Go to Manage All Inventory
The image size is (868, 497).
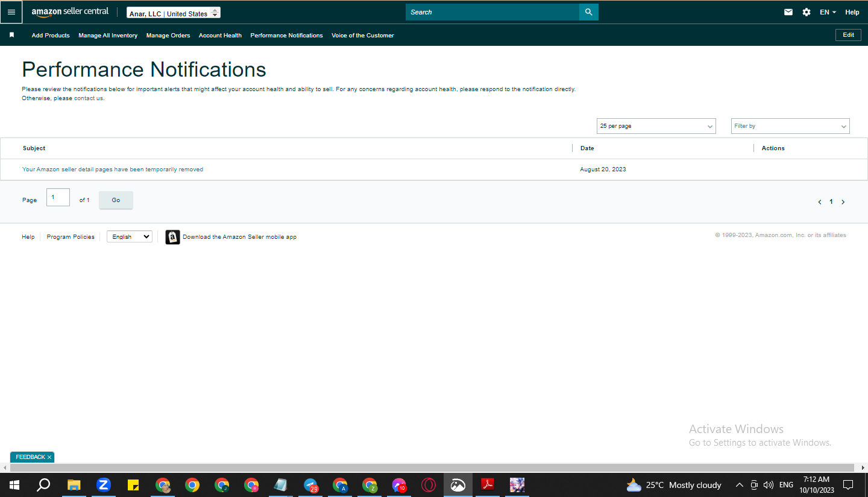(108, 36)
